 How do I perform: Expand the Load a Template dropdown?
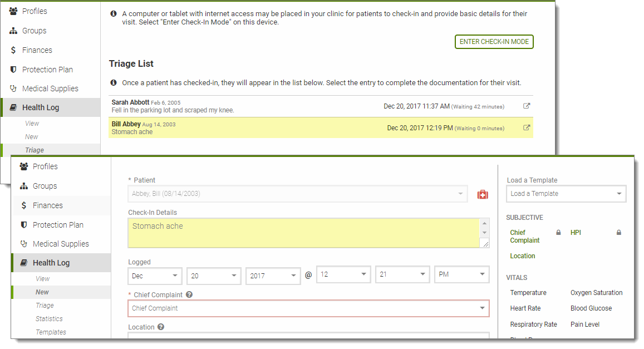click(x=566, y=194)
